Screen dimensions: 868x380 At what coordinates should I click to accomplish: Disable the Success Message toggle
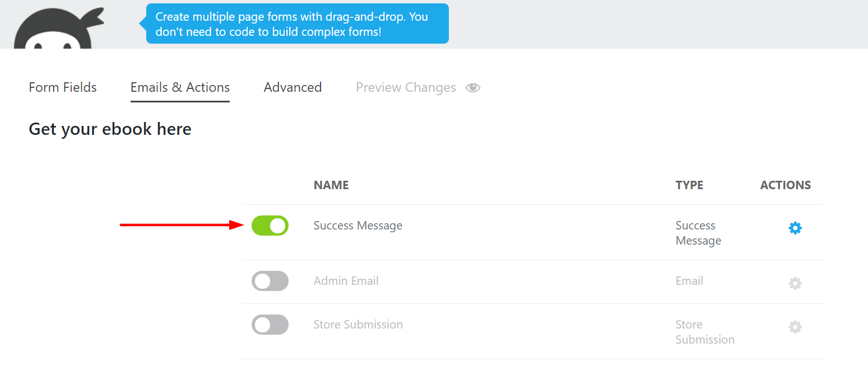pos(270,226)
